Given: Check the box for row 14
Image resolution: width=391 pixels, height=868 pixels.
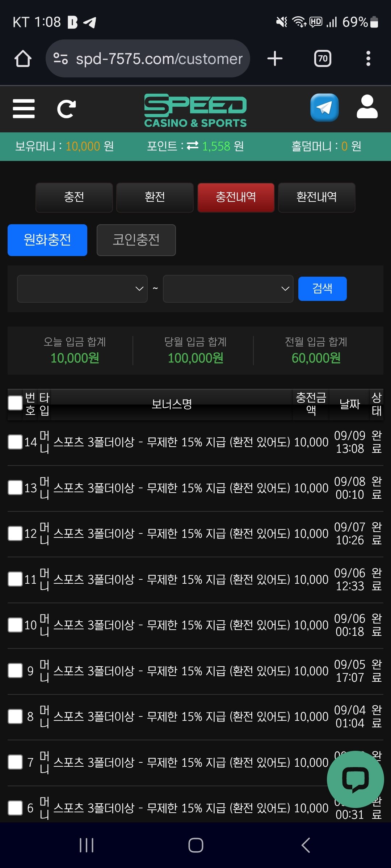Looking at the screenshot, I should 15,442.
